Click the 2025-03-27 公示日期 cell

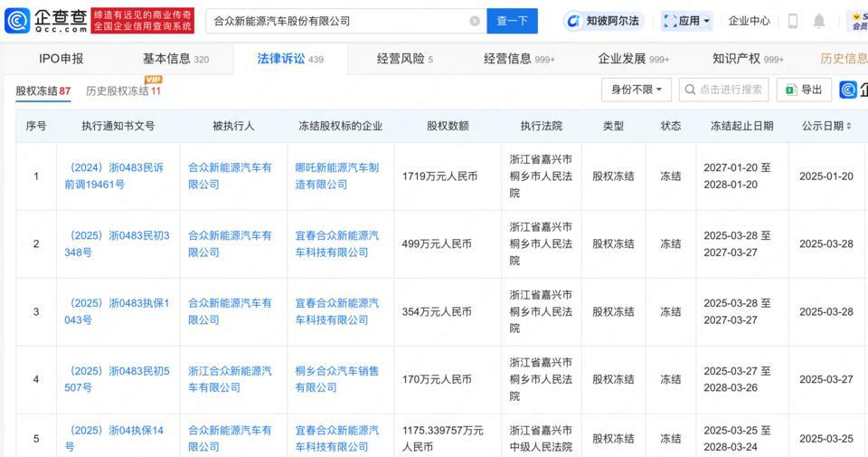[826, 379]
